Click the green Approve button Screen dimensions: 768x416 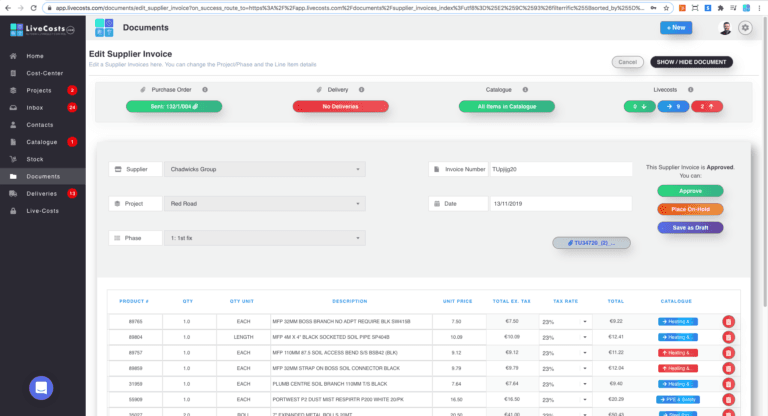[x=690, y=191]
